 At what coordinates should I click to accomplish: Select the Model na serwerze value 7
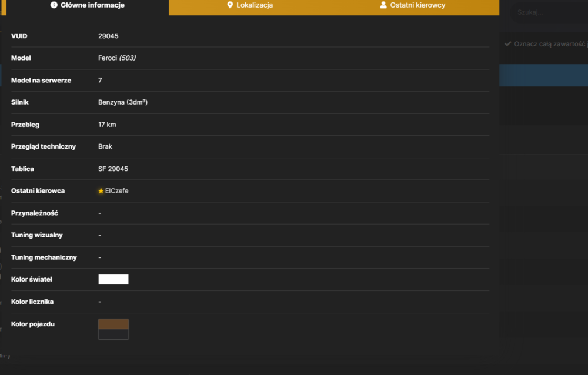pyautogui.click(x=100, y=81)
